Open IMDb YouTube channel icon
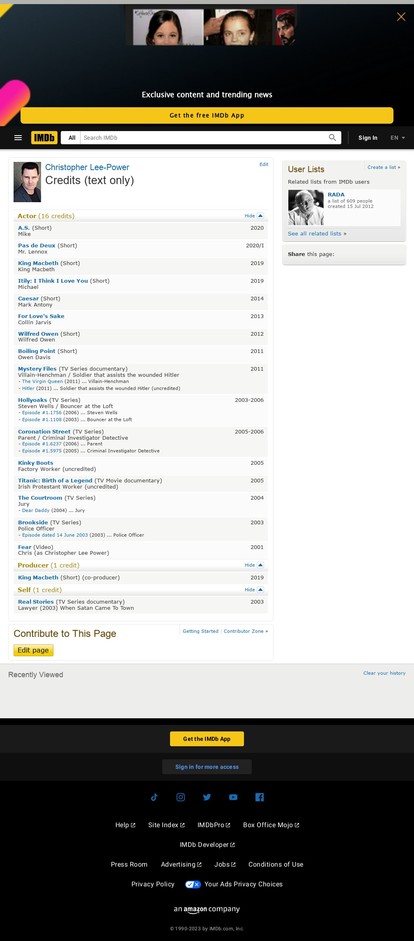Image resolution: width=414 pixels, height=941 pixels. (x=233, y=797)
